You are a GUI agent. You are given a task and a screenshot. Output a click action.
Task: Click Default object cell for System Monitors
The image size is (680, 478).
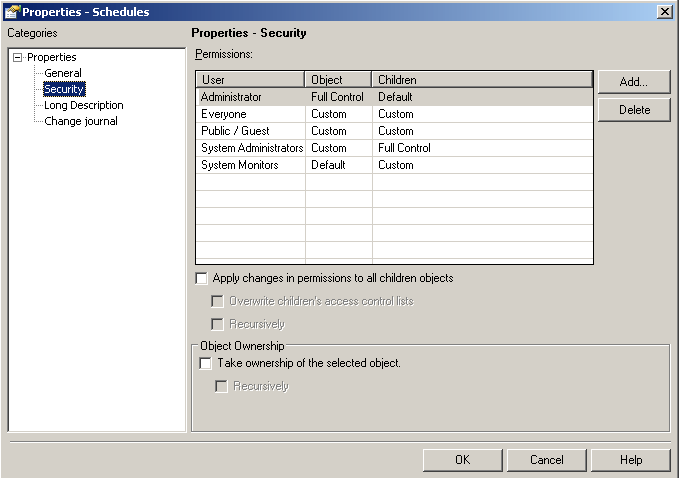339,165
